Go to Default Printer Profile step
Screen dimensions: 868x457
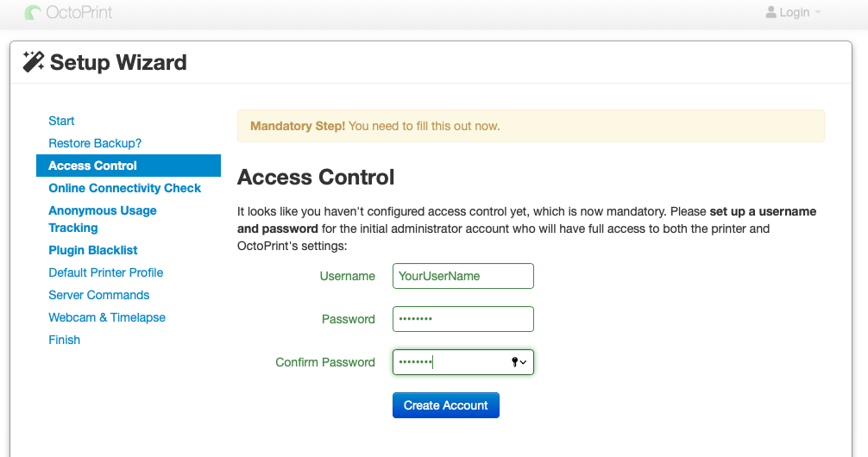[x=105, y=272]
